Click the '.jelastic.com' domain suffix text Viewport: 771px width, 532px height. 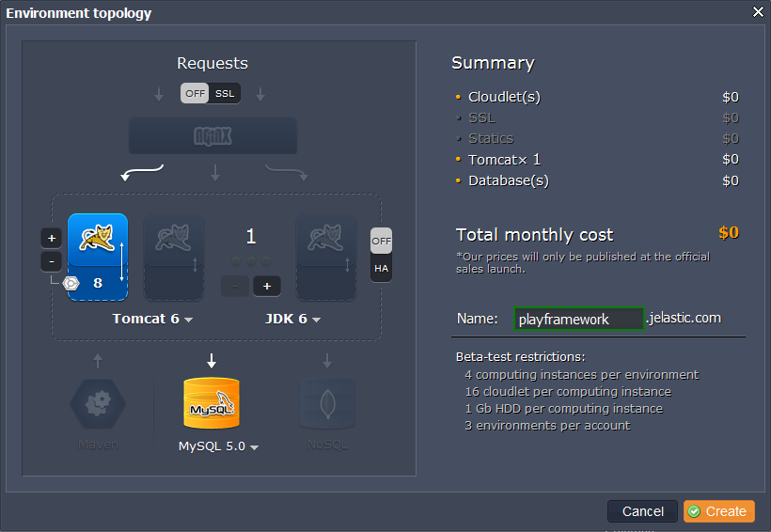tap(684, 318)
